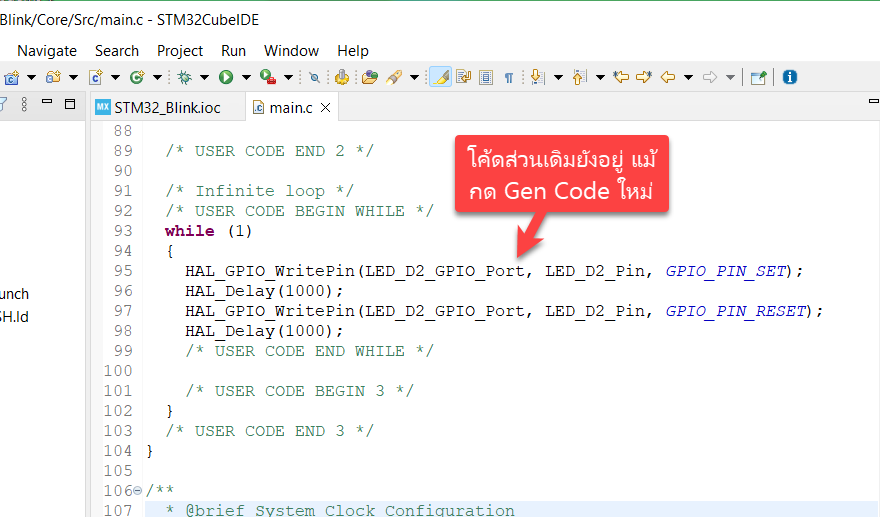The image size is (880, 517).
Task: Click GPIO_PIN_SET on line 95
Action: point(726,271)
